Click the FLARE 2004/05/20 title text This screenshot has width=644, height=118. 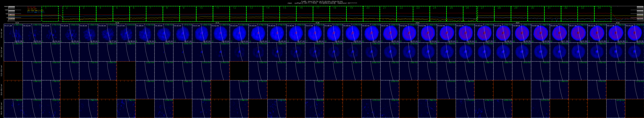322,2
